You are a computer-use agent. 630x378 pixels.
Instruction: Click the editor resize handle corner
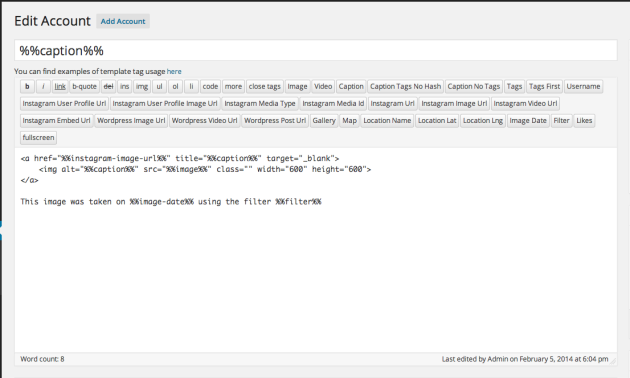(x=613, y=361)
